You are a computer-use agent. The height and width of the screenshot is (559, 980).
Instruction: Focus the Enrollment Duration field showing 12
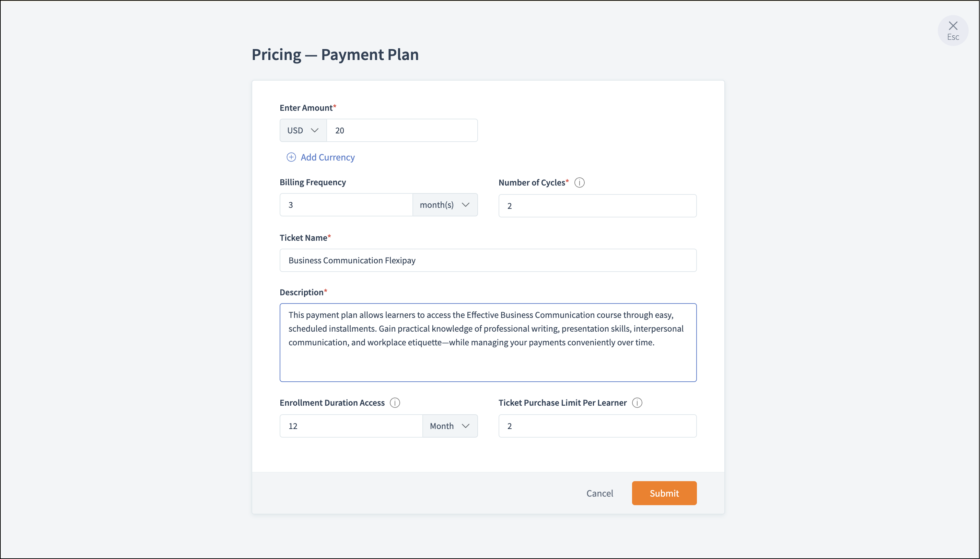(x=351, y=426)
